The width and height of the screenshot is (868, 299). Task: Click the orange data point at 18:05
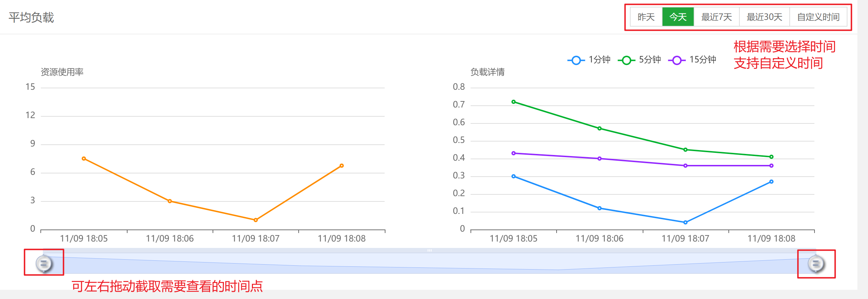pos(84,159)
